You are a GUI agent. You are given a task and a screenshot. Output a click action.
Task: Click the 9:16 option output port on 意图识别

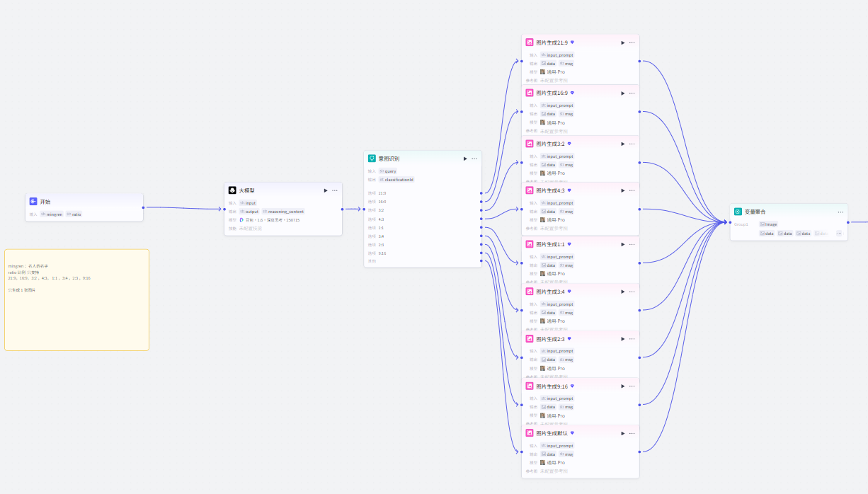tap(481, 253)
